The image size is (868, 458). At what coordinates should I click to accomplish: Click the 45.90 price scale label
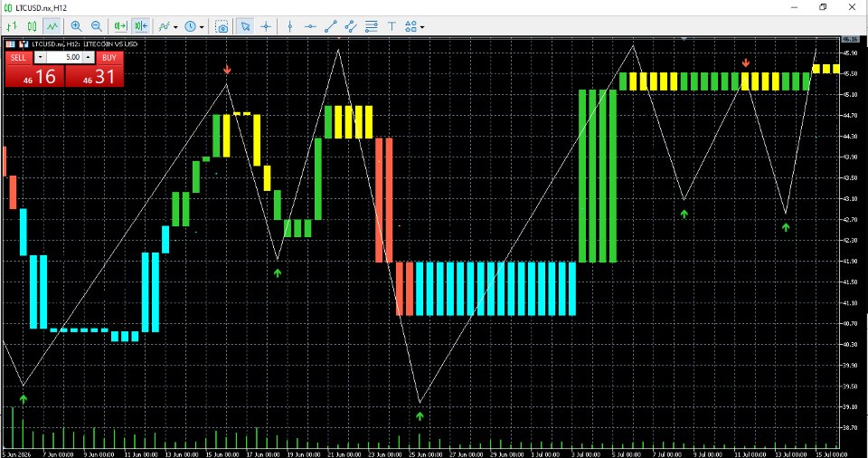click(x=850, y=53)
